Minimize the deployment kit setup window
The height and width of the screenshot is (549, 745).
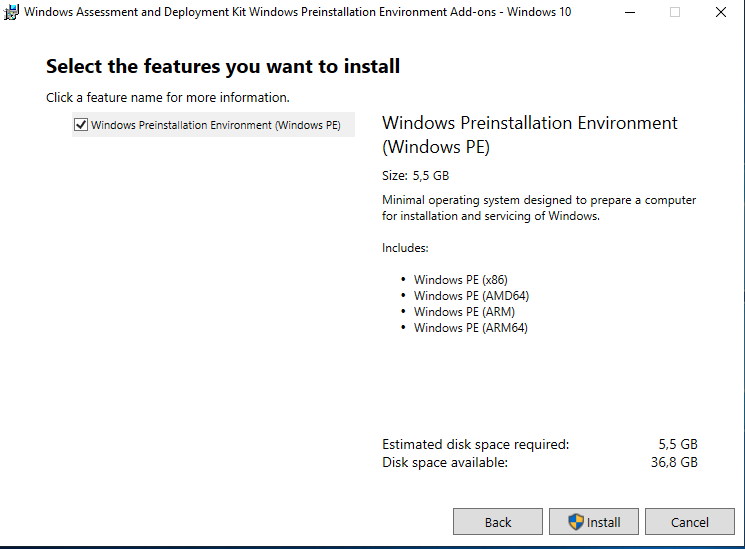(x=629, y=13)
